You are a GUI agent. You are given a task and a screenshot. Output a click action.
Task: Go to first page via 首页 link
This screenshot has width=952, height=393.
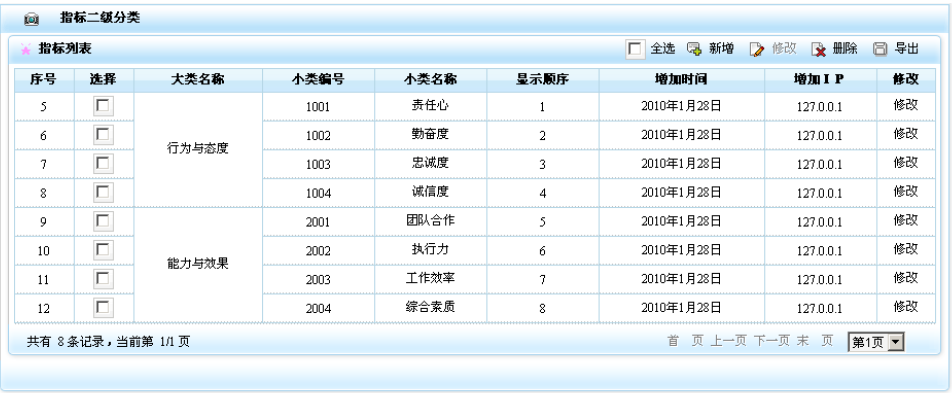click(685, 341)
